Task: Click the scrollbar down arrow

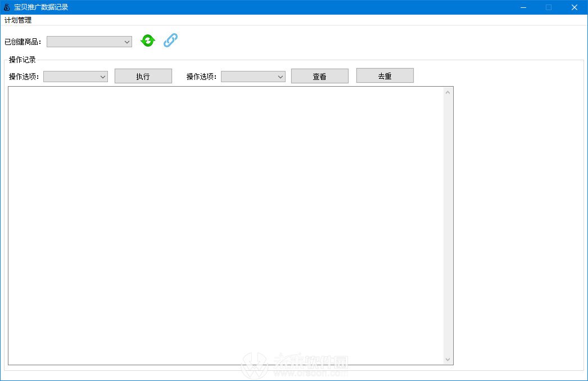Action: (x=448, y=359)
